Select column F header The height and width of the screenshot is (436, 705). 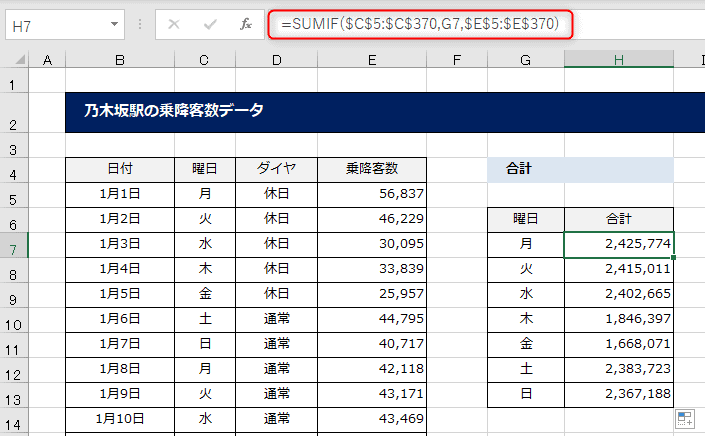[x=457, y=60]
